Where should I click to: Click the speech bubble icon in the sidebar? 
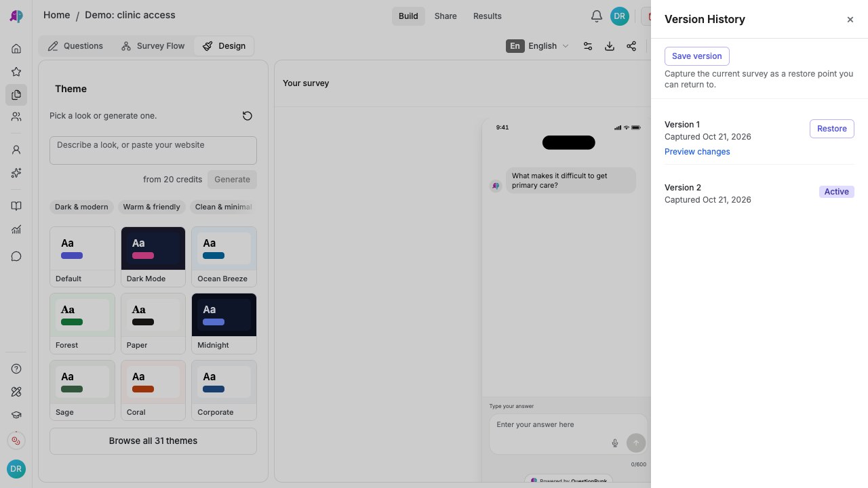[x=16, y=256]
